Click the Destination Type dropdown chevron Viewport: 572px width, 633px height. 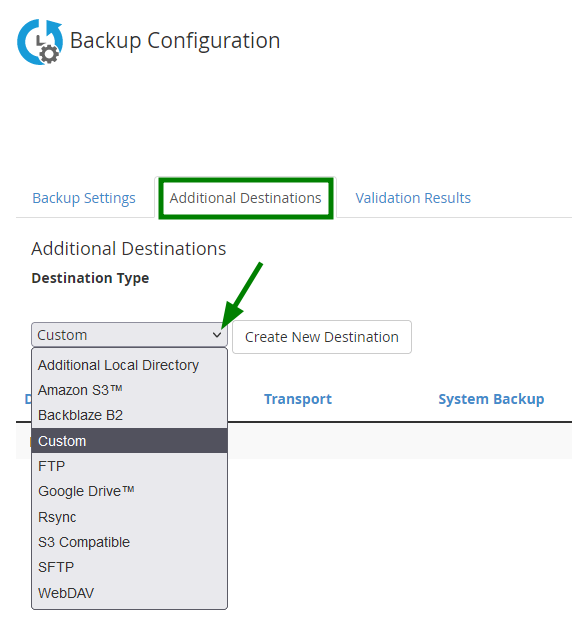217,335
